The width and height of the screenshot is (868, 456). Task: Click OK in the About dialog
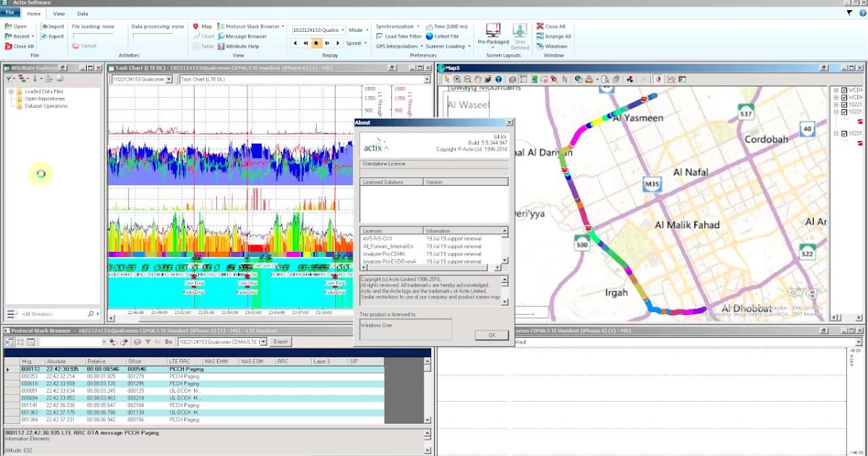[x=491, y=334]
